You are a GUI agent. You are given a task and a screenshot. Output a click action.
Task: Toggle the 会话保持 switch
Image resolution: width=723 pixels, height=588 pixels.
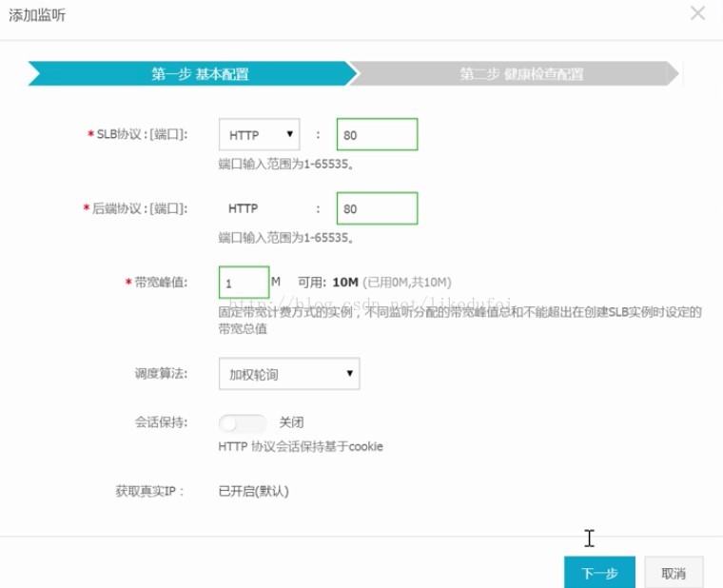[x=243, y=422]
